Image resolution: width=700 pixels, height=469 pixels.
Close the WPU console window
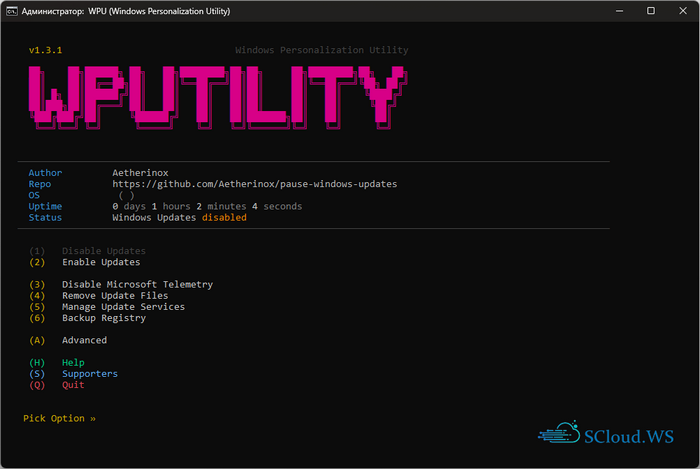tap(683, 11)
